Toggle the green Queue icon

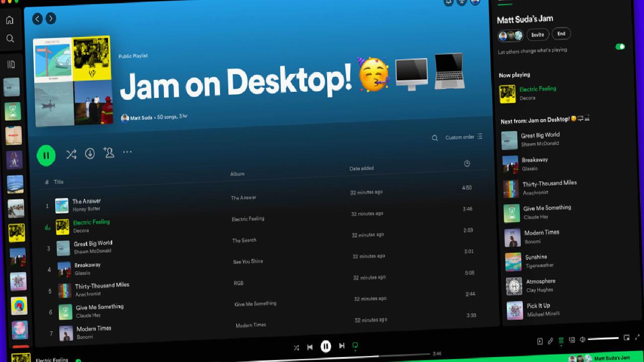561,340
